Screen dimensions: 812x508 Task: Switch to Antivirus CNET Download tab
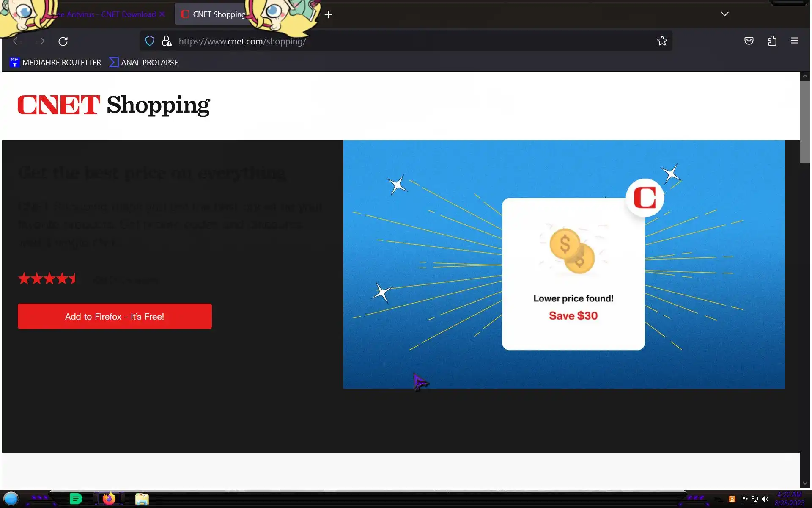[110, 14]
